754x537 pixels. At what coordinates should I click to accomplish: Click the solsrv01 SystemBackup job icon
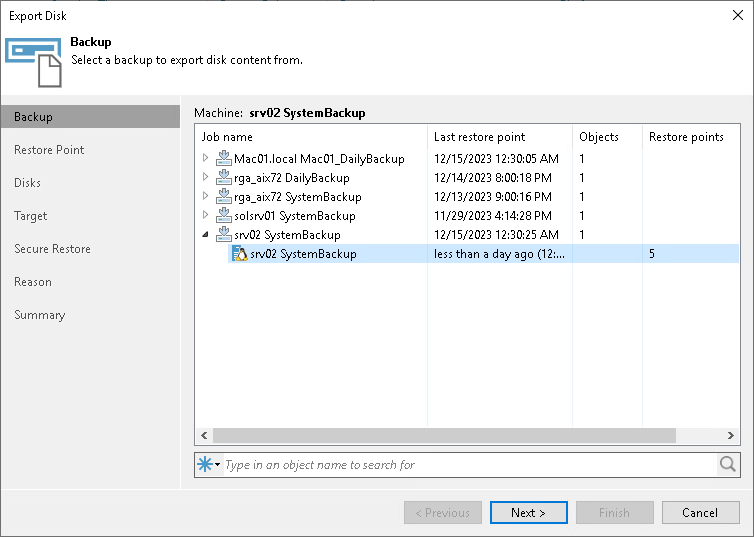point(224,215)
